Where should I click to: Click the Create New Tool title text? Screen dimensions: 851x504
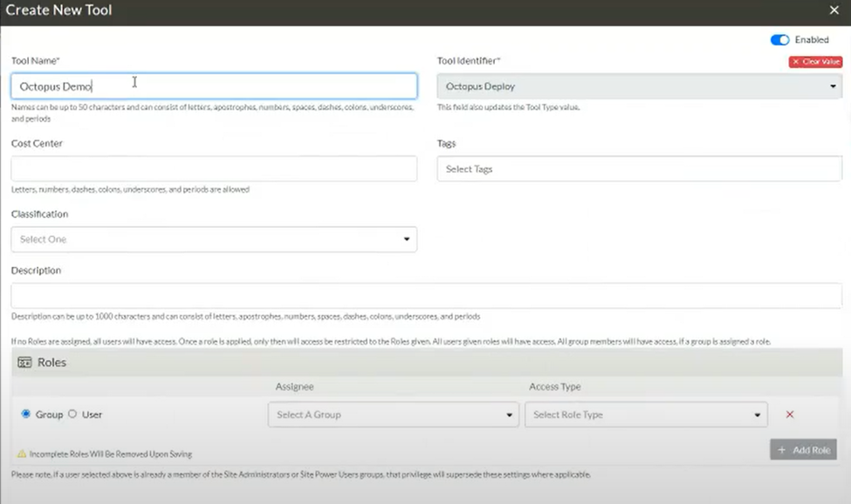coord(58,10)
